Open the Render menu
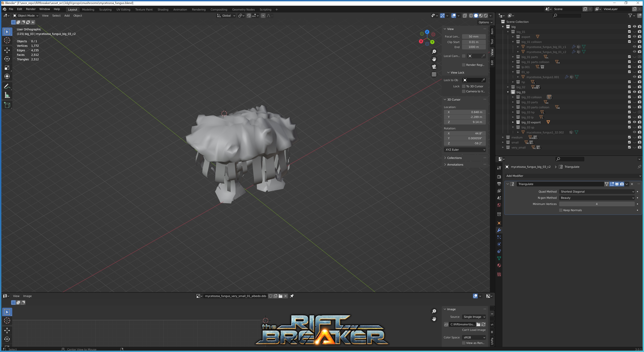The width and height of the screenshot is (644, 352). click(31, 9)
